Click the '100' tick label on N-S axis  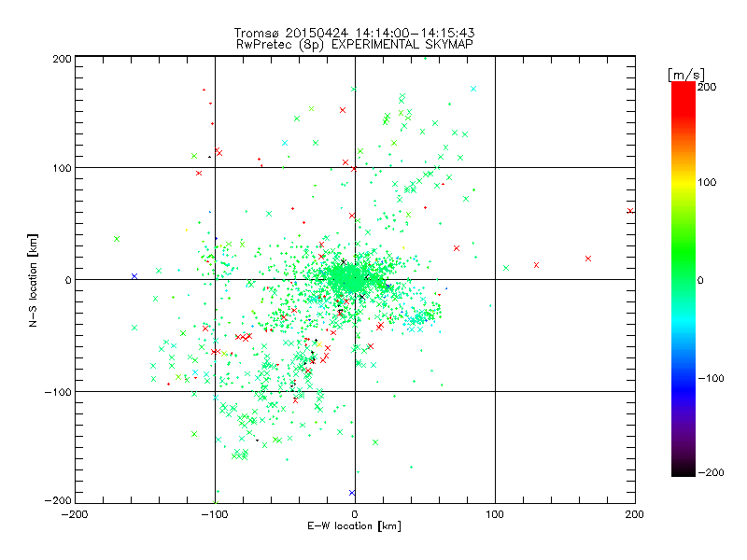(62, 168)
